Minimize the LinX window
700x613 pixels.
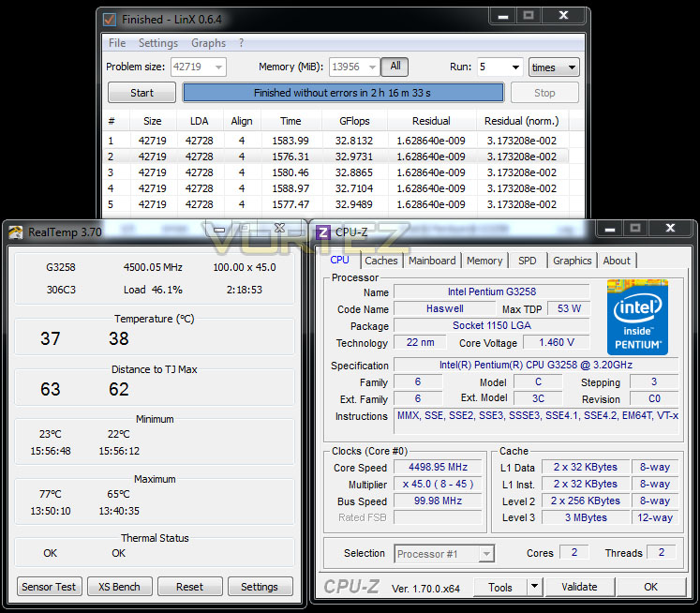[x=503, y=16]
